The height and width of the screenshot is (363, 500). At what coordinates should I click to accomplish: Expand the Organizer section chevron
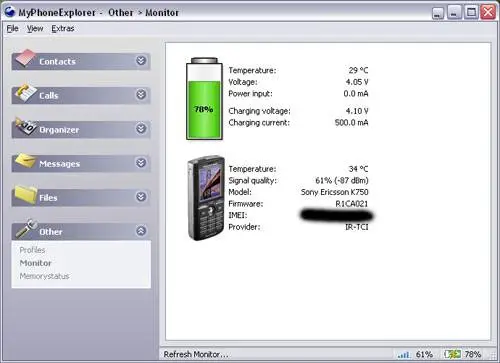click(x=141, y=129)
